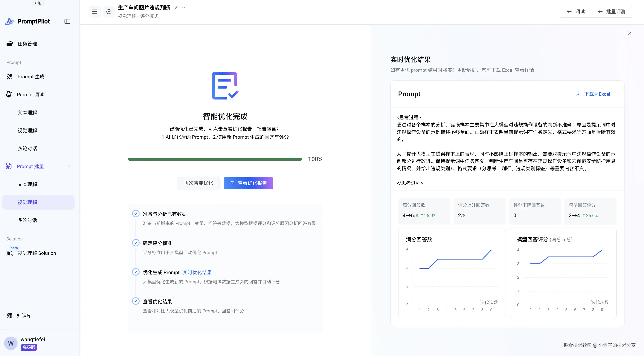Click 查看优化报告 button
Image resolution: width=644 pixels, height=356 pixels.
click(x=248, y=183)
